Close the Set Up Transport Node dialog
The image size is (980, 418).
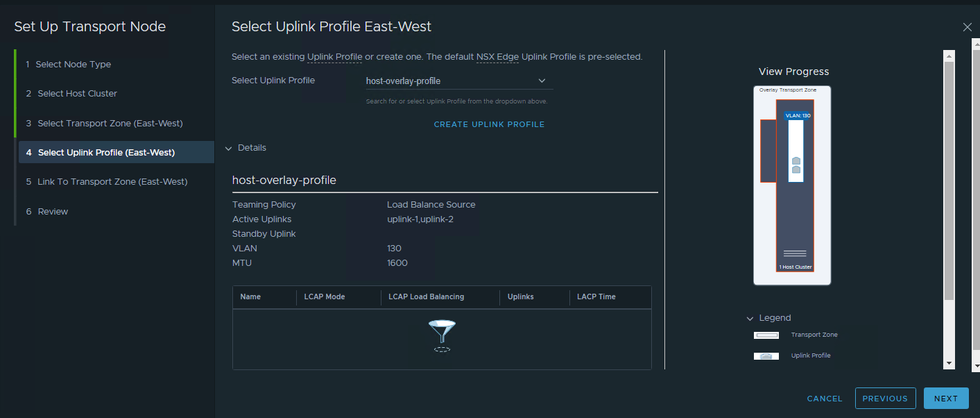pyautogui.click(x=968, y=27)
